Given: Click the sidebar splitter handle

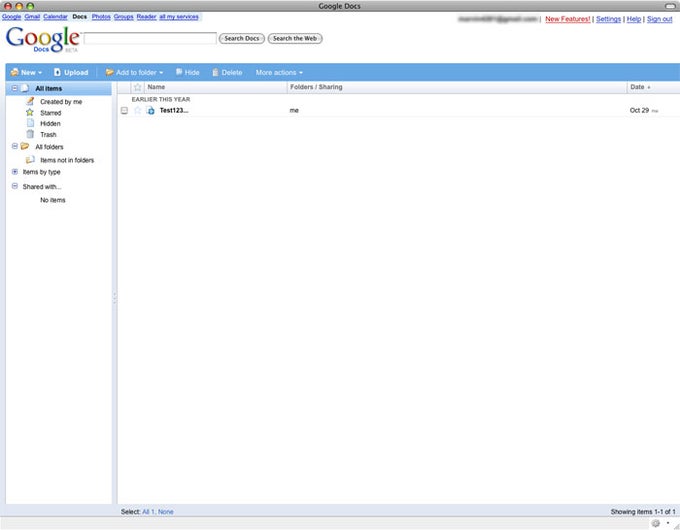Looking at the screenshot, I should coord(114,298).
